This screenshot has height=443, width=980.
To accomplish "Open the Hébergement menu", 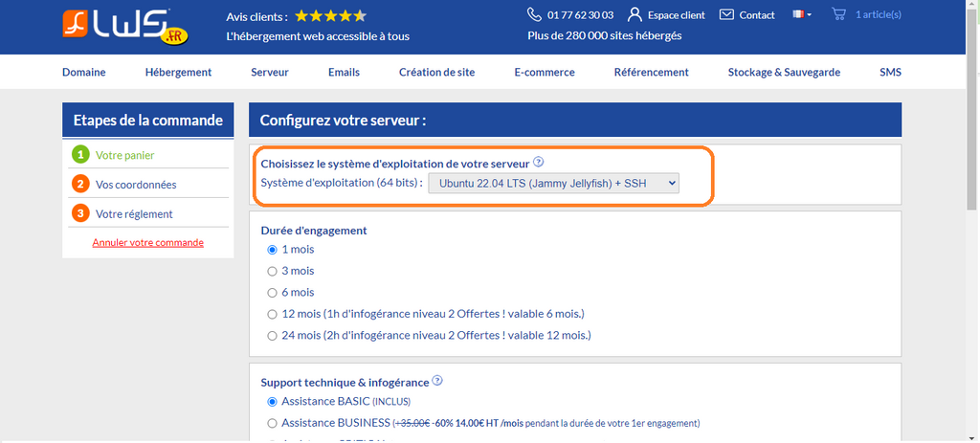I will click(x=178, y=72).
